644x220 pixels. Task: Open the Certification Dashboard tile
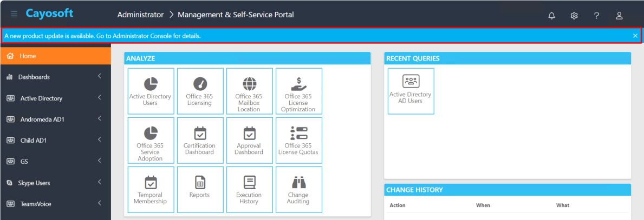click(x=200, y=141)
